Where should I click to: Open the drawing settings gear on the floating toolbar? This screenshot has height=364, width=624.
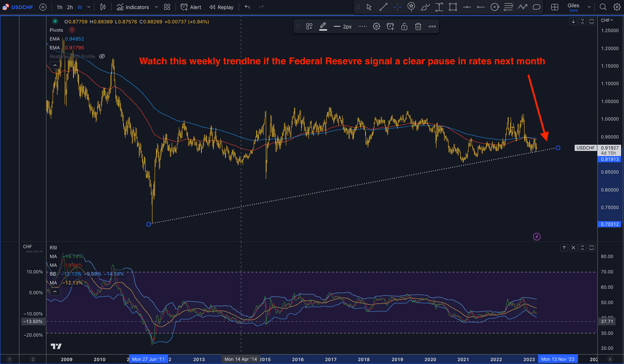376,26
